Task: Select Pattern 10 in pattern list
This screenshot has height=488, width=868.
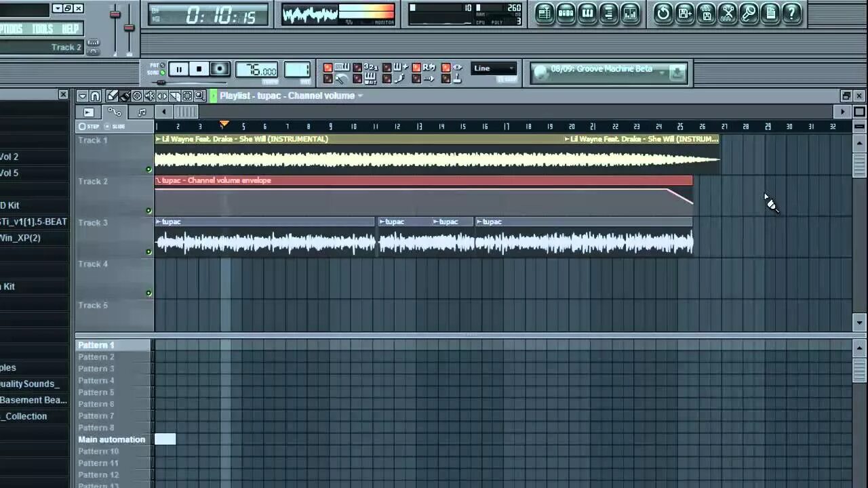Action: (x=113, y=451)
